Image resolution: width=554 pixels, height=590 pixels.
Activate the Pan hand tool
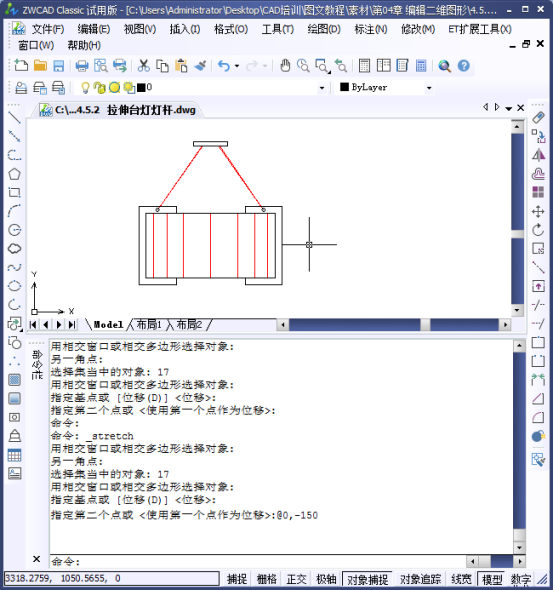[285, 65]
